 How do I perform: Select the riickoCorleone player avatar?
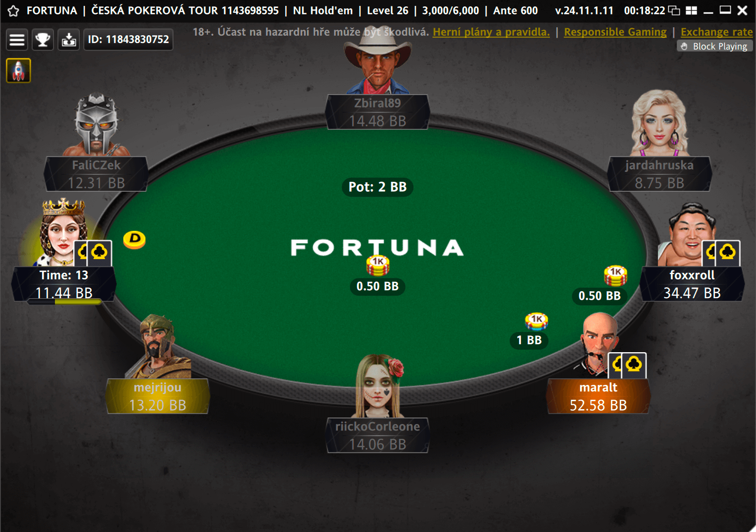click(378, 386)
